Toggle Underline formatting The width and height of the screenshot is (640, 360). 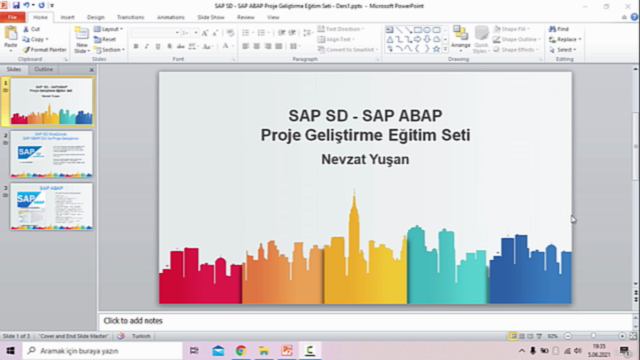point(158,47)
